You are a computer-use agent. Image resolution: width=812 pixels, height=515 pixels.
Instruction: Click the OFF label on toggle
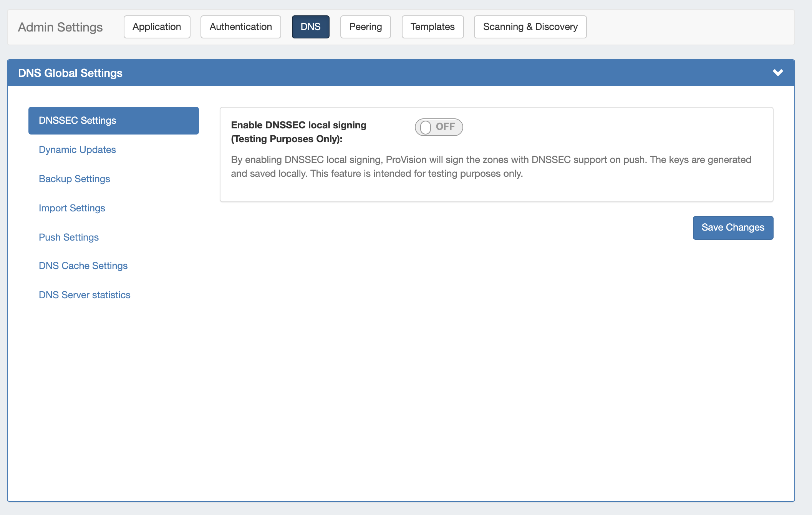click(445, 127)
